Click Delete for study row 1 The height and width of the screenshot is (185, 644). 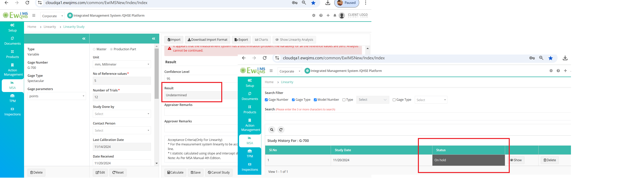point(549,160)
